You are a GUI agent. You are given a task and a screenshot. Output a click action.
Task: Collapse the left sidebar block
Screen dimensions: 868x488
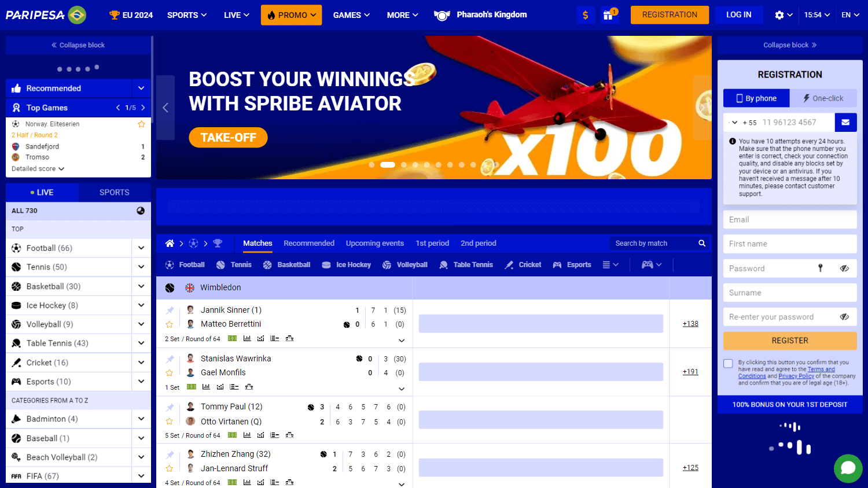78,45
